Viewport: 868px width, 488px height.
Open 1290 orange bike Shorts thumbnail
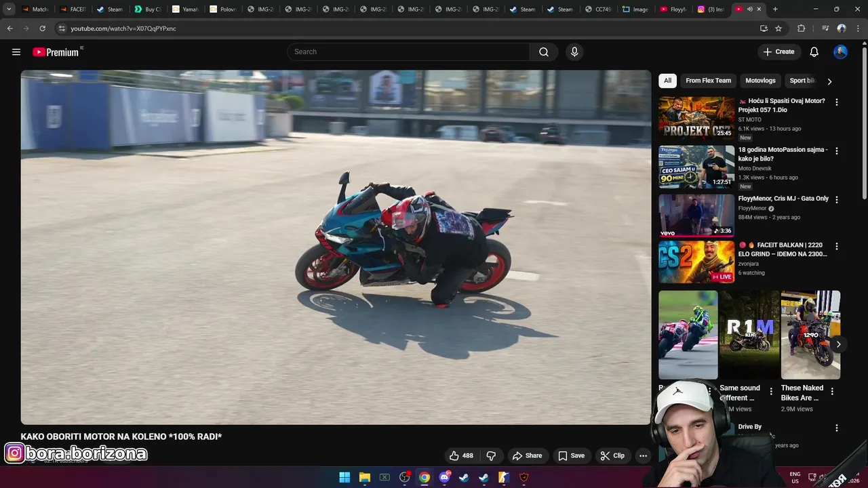point(810,335)
